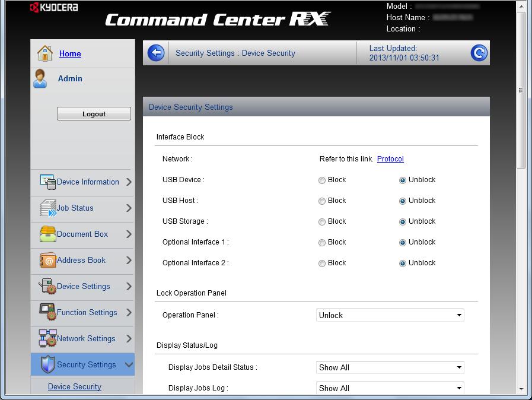Open the Device Settings menu

[82, 287]
